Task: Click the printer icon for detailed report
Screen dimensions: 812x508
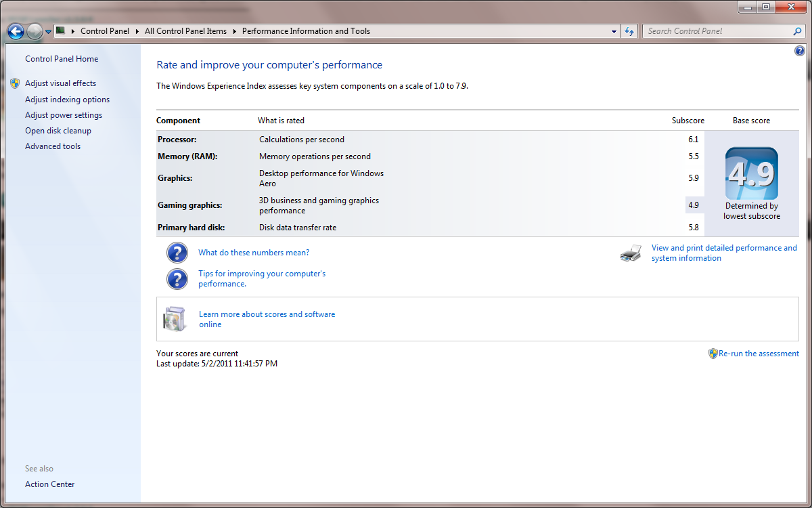Action: coord(631,253)
